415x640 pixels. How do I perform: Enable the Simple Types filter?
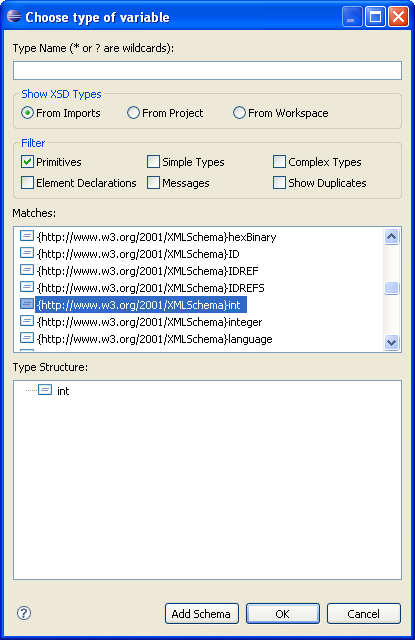153,162
